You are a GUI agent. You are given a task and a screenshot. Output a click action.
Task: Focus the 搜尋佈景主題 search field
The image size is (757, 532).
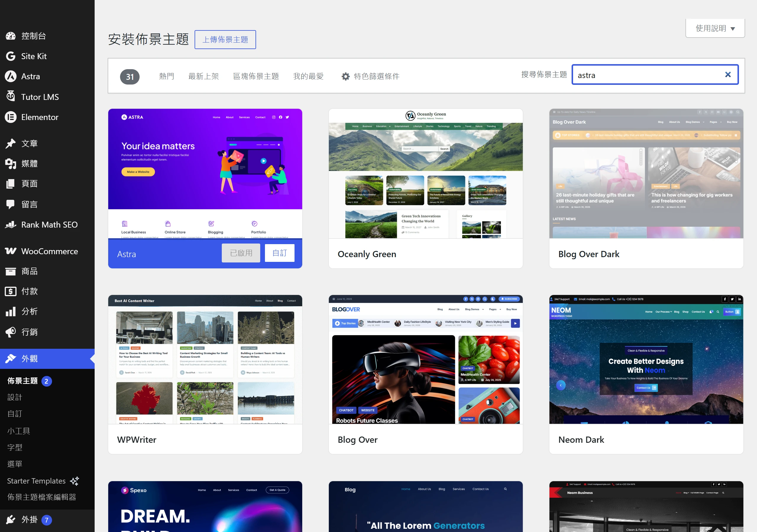point(655,75)
